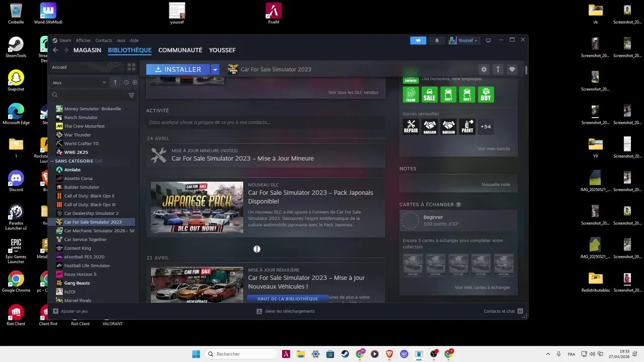The height and width of the screenshot is (362, 644).
Task: Open Contacts et chat
Action: pos(504,311)
